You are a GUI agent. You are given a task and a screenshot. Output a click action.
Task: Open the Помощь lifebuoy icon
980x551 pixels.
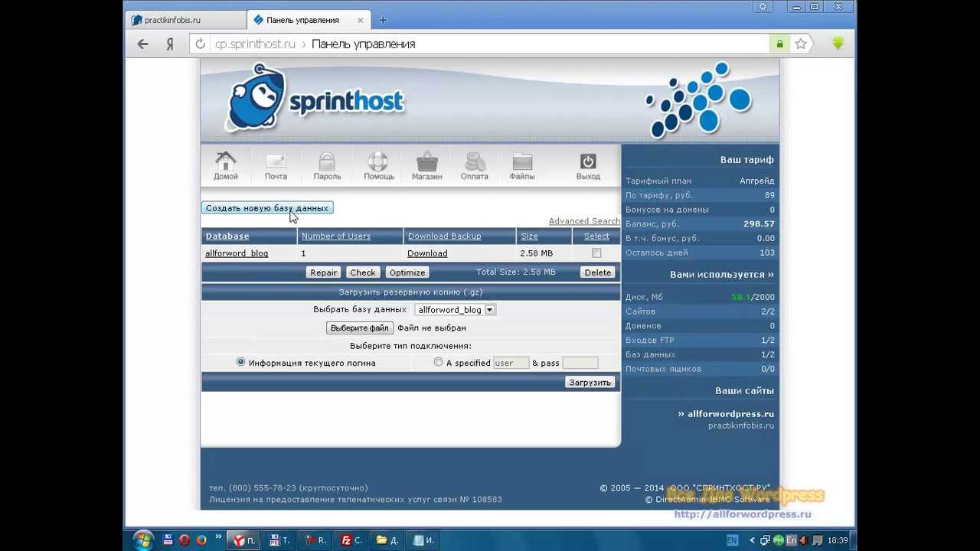click(378, 165)
